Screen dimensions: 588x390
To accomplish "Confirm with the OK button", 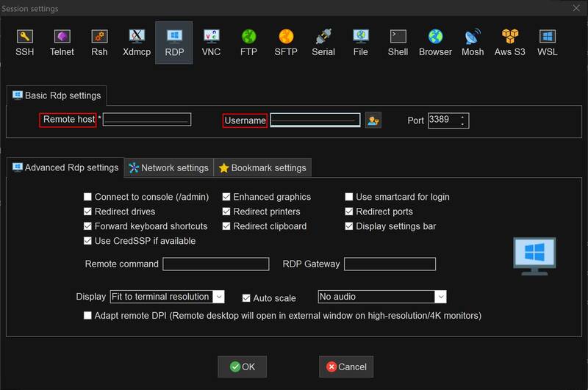I will [x=242, y=366].
